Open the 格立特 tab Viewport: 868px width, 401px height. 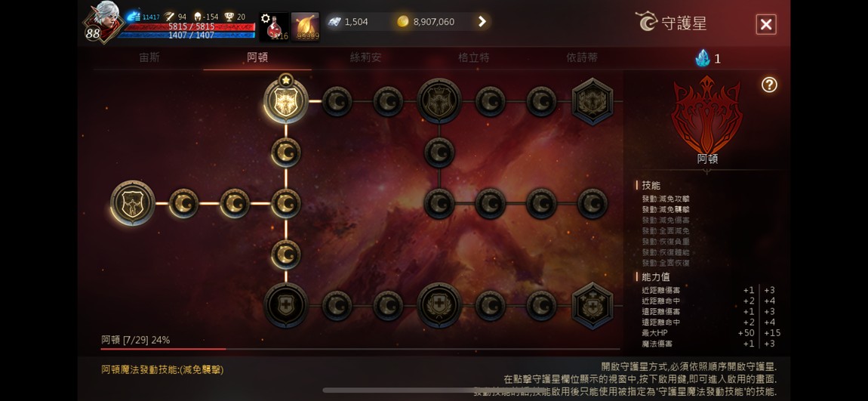[474, 57]
